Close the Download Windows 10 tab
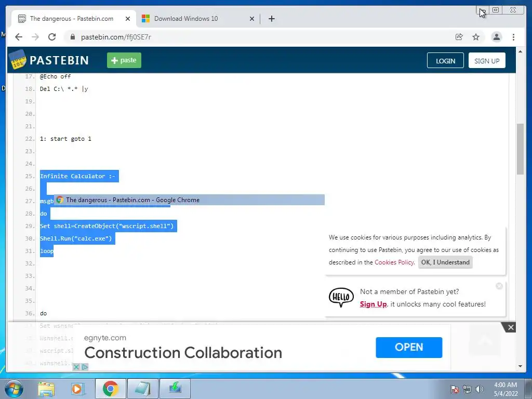The image size is (532, 399). pyautogui.click(x=252, y=19)
